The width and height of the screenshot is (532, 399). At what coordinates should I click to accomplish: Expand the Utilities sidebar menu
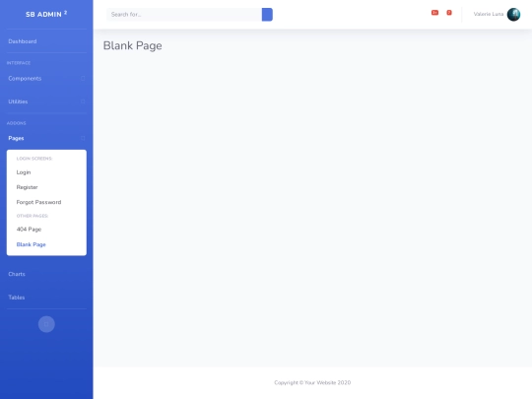pos(46,101)
